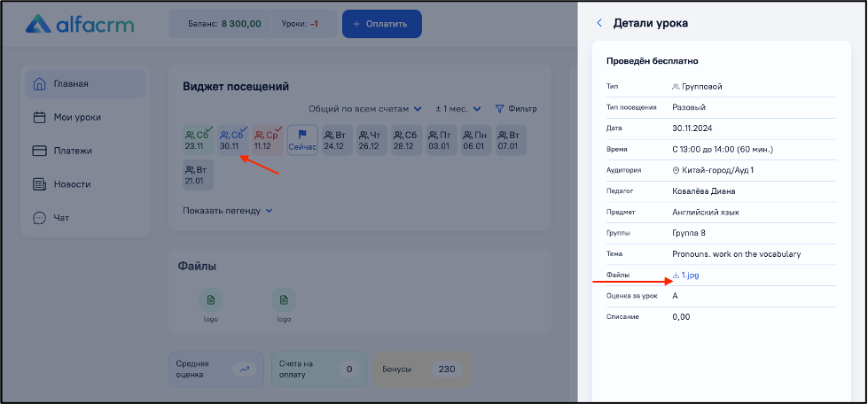This screenshot has width=868, height=404.
Task: Download the 1.jpg file link
Action: 686,275
